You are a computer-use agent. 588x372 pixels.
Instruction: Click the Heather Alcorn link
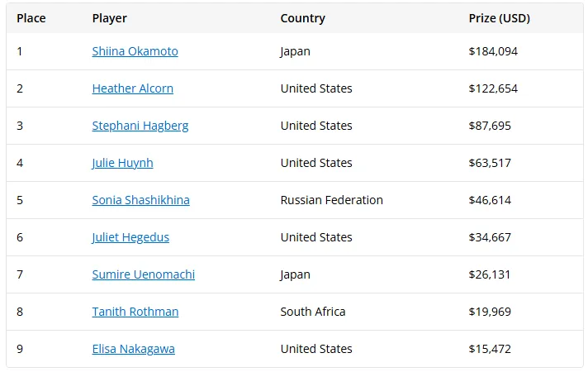coord(132,88)
